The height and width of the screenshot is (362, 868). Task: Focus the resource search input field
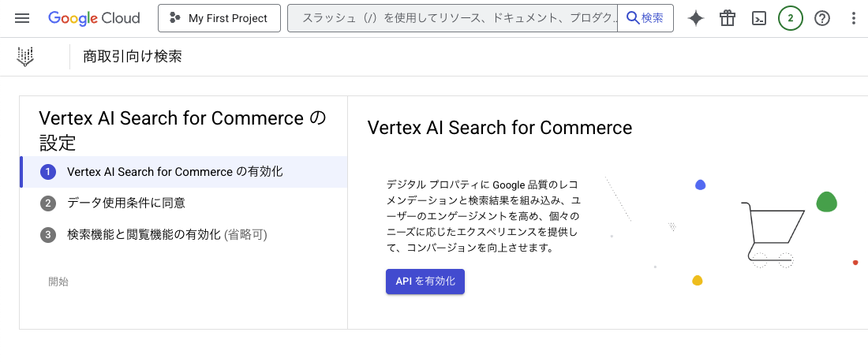pyautogui.click(x=452, y=18)
